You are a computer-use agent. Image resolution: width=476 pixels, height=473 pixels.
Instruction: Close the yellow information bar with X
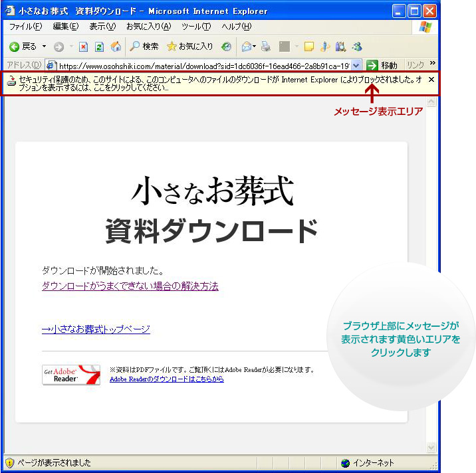tap(431, 80)
